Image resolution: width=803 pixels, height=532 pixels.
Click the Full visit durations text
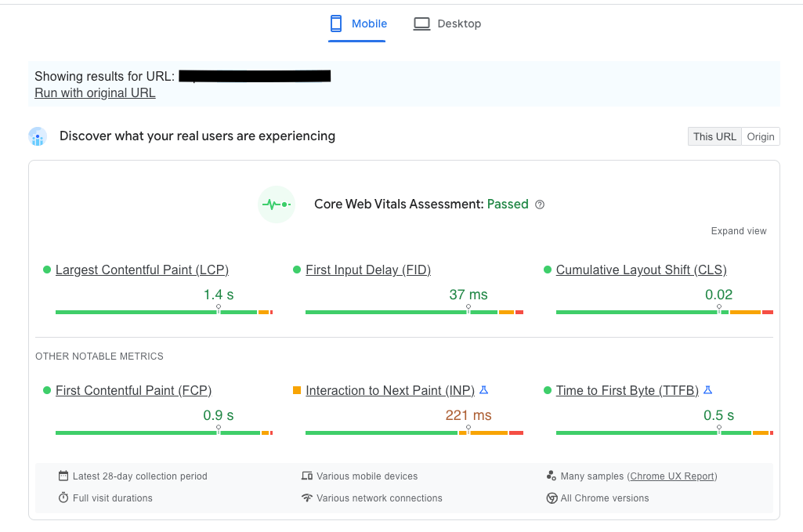[113, 498]
